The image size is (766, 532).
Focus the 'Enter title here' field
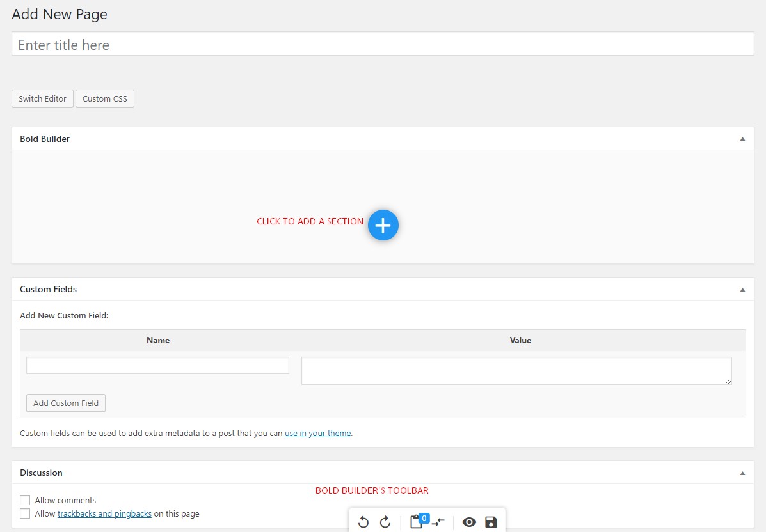[x=383, y=44]
